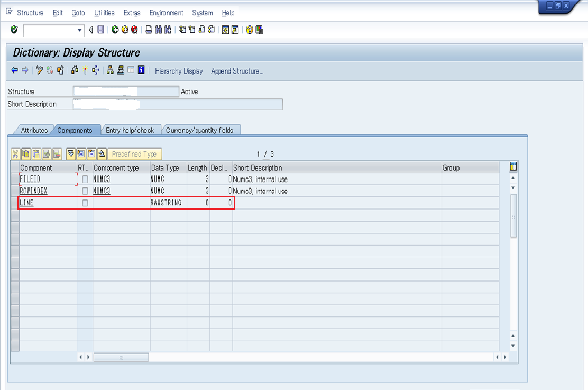Open NUMC3 component type of ROWINDEX row

tap(102, 191)
